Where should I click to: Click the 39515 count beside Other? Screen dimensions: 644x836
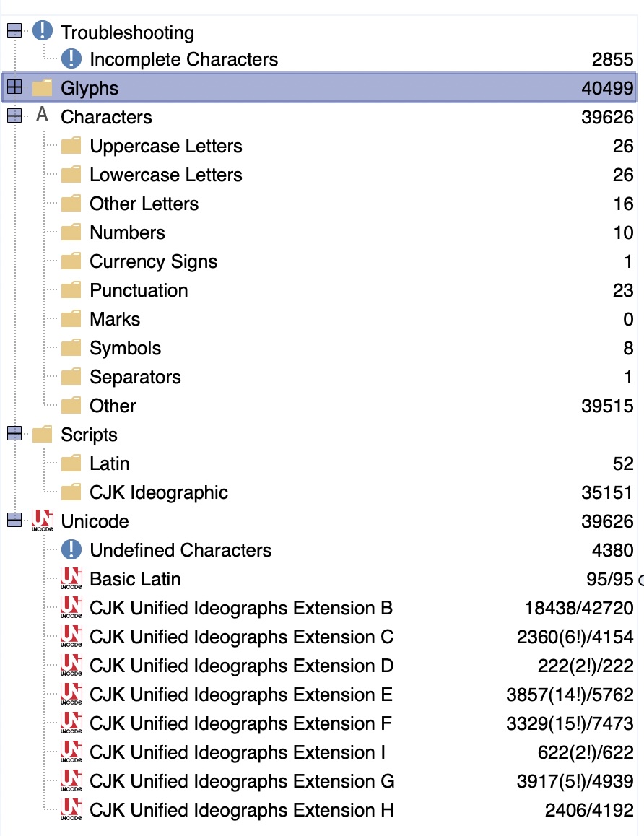click(x=607, y=406)
